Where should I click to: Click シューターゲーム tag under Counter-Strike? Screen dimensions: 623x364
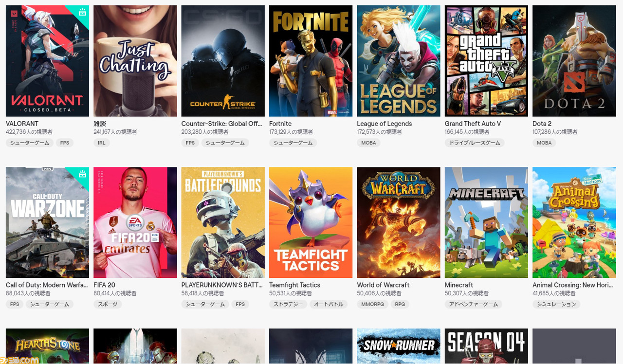[225, 143]
